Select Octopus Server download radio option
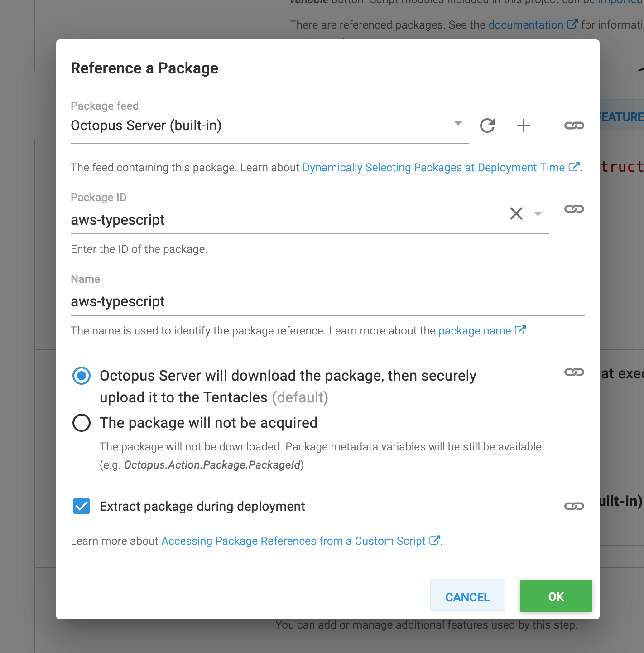Screen dimensions: 644x653 click(82, 376)
